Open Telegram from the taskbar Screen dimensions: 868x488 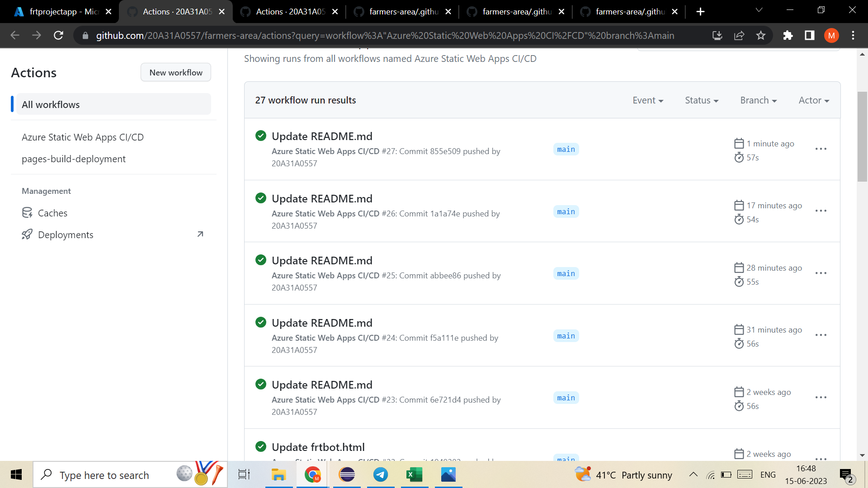pos(380,474)
